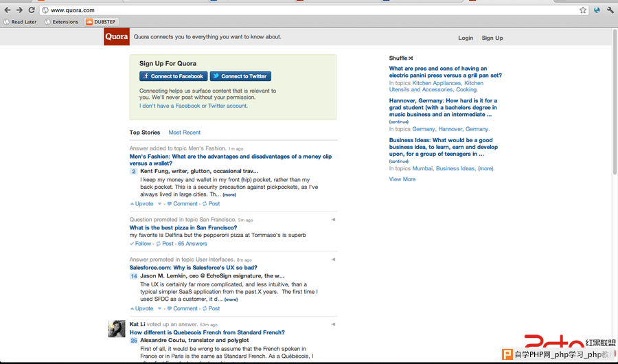Follow the San Francisco pizza question
This screenshot has height=364, width=618.
[140, 244]
